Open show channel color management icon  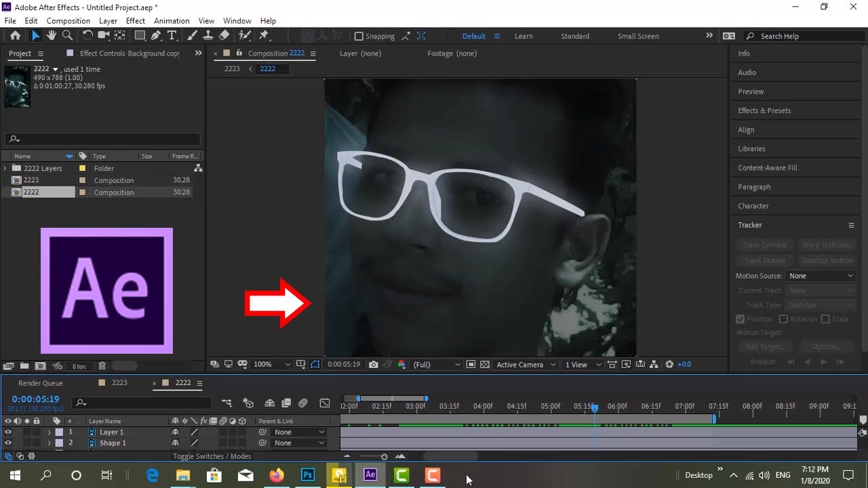pyautogui.click(x=401, y=365)
